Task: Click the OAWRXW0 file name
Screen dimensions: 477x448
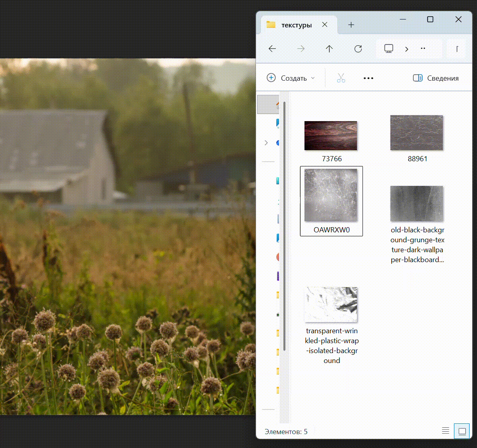Action: 332,230
